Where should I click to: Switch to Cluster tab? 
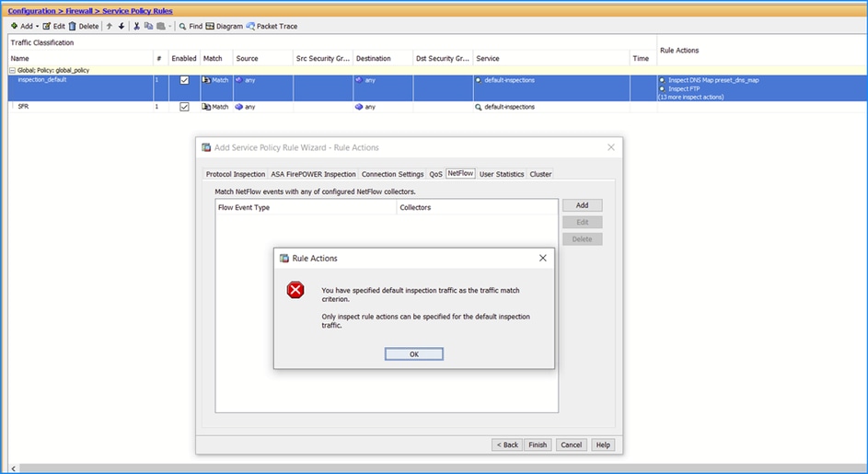540,174
